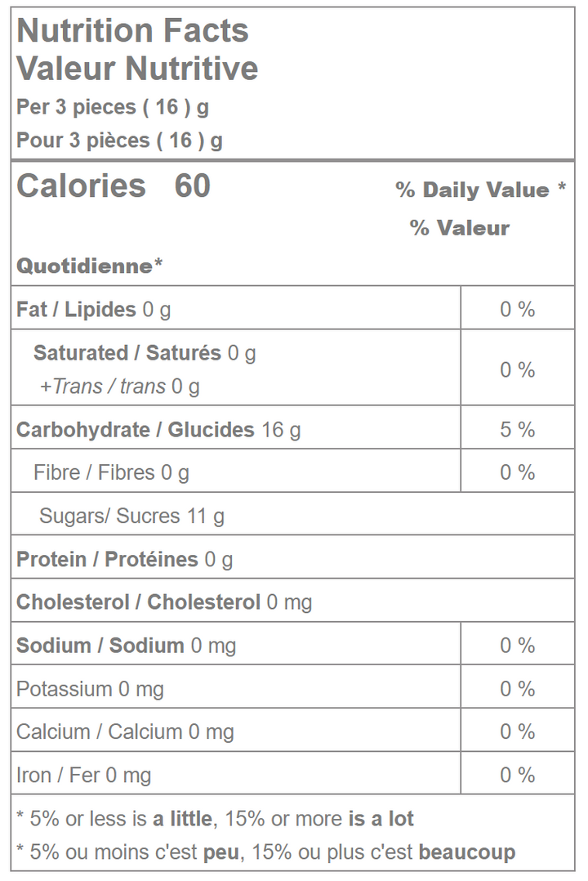Click the Nutrition Facts heading

click(x=132, y=31)
